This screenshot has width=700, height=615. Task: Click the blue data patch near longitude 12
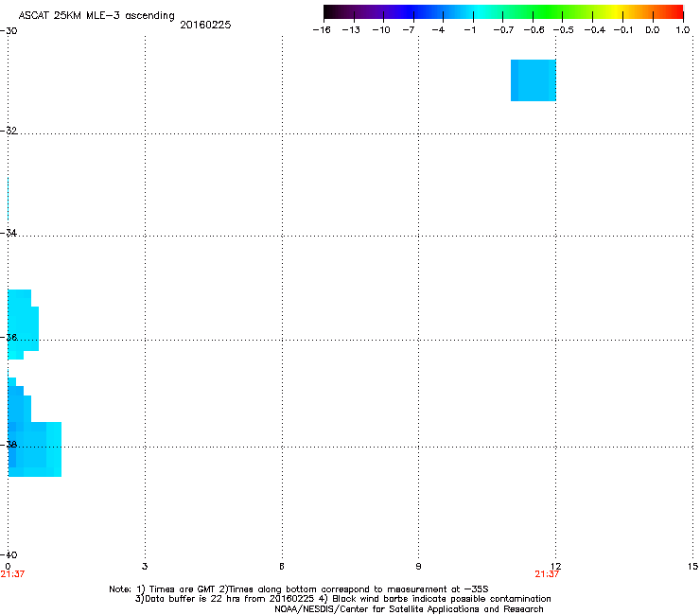533,80
